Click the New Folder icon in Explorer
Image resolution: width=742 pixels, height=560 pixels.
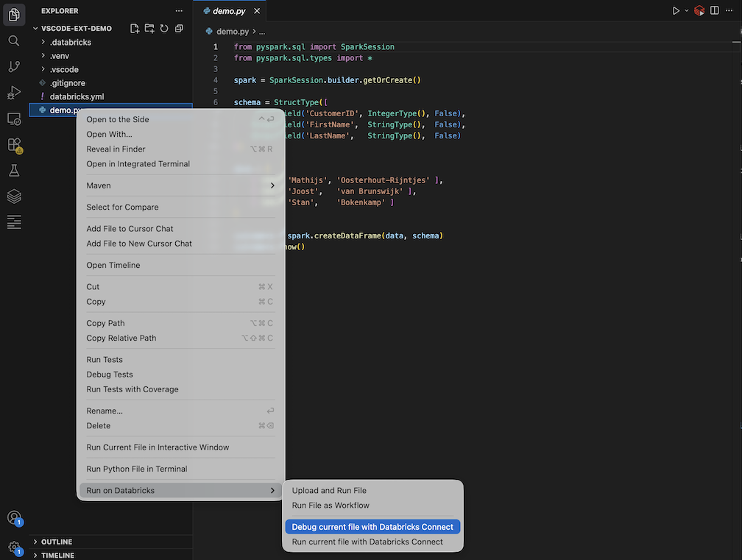click(149, 29)
